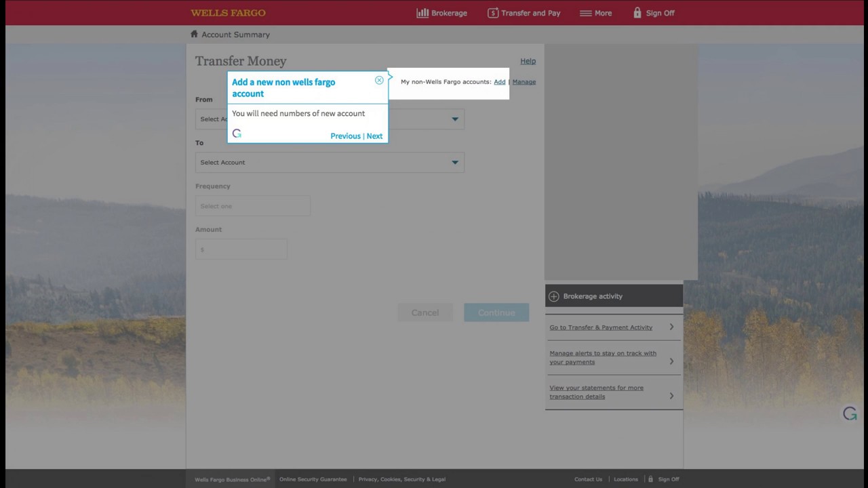This screenshot has height=488, width=868.
Task: Click Manage non-Wells Fargo accounts
Action: [x=524, y=82]
